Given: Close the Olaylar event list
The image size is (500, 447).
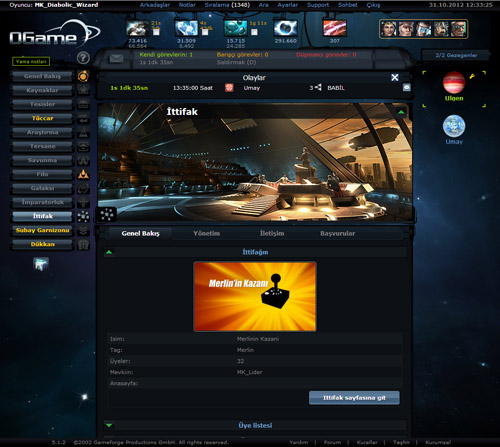Looking at the screenshot, I should pos(395,77).
